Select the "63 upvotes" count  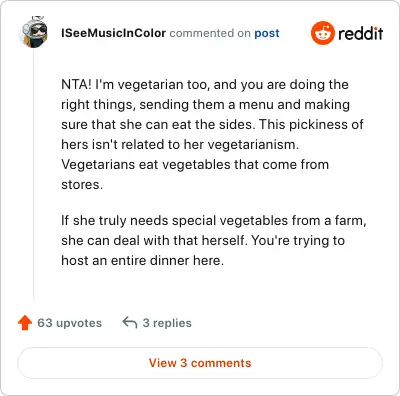pos(69,323)
